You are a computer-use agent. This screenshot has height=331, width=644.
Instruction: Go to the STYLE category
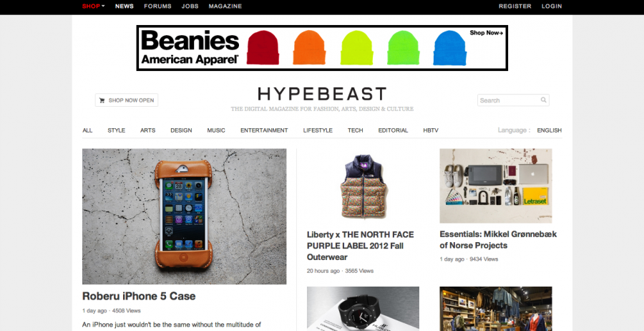(x=116, y=130)
